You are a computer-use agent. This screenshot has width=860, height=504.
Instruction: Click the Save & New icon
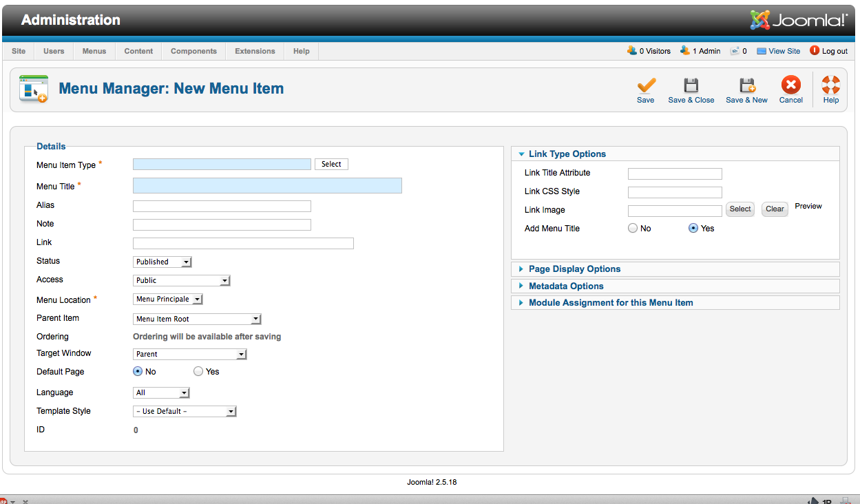point(746,86)
